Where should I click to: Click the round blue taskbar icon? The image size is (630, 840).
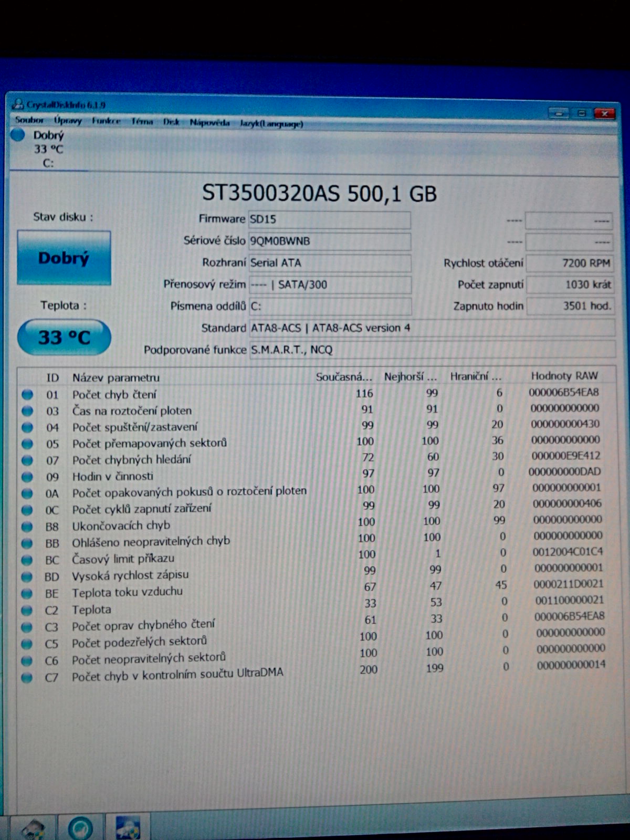(x=80, y=828)
